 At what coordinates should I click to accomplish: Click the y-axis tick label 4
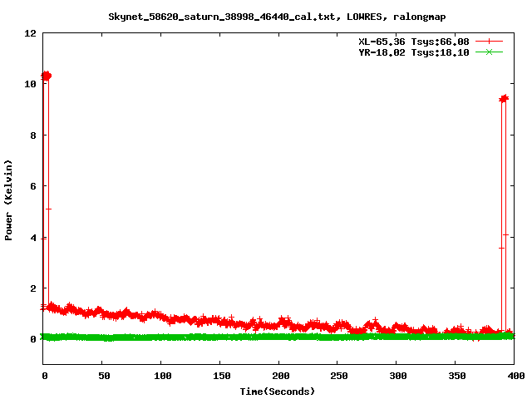pyautogui.click(x=33, y=238)
